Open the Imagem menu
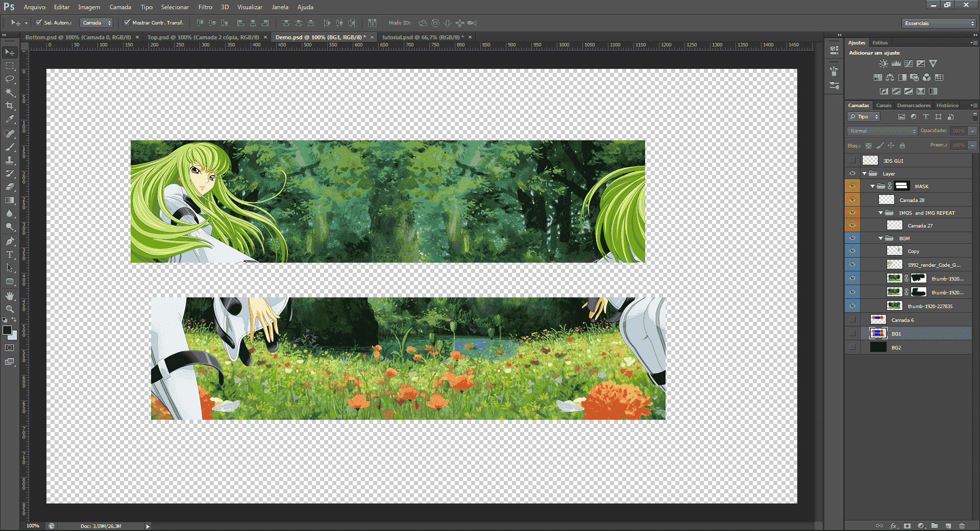 click(x=89, y=7)
